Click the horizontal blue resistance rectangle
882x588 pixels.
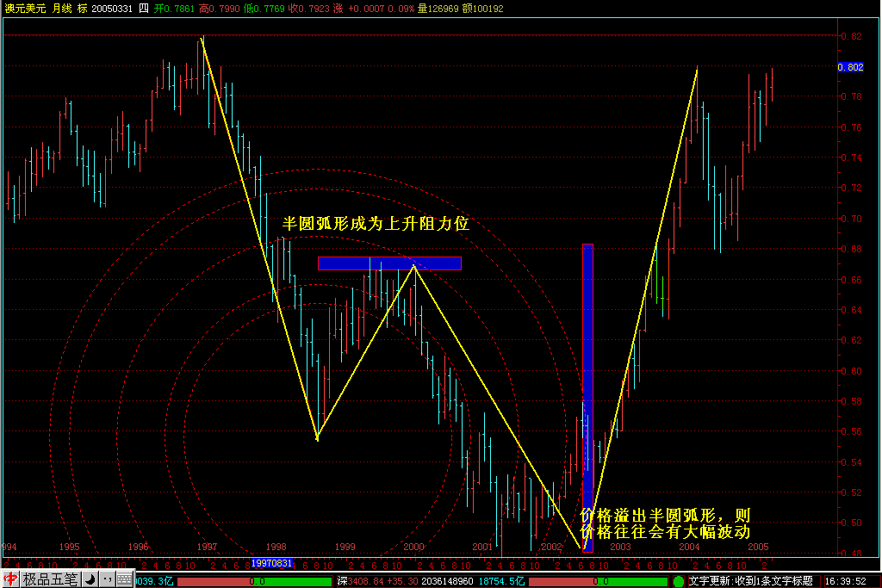pos(390,263)
